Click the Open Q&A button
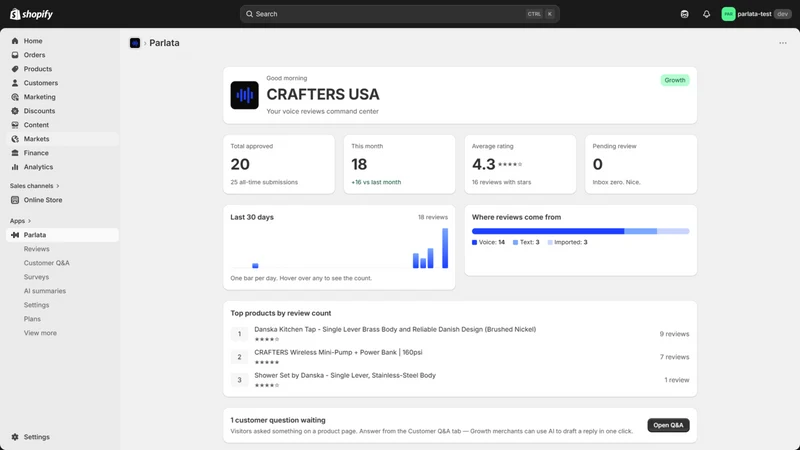Image resolution: width=800 pixels, height=450 pixels. [x=668, y=425]
